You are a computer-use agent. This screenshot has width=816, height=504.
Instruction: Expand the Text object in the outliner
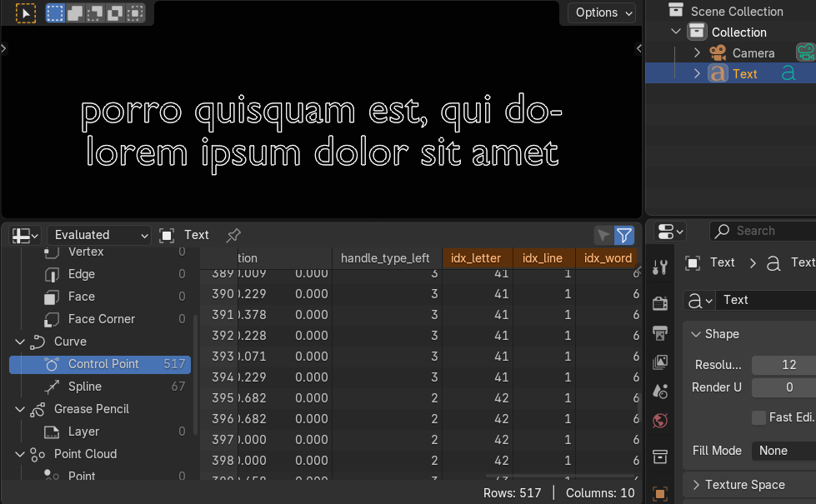[x=698, y=73]
